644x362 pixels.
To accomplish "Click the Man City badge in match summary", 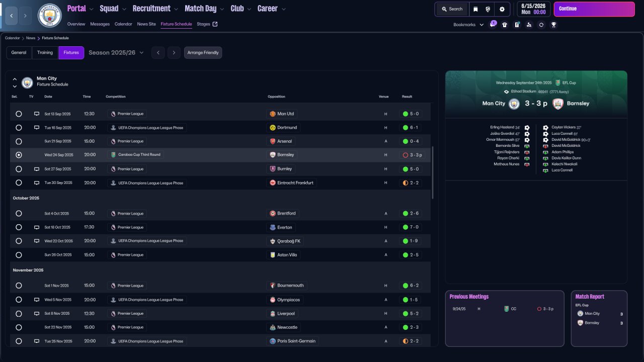I will 514,104.
